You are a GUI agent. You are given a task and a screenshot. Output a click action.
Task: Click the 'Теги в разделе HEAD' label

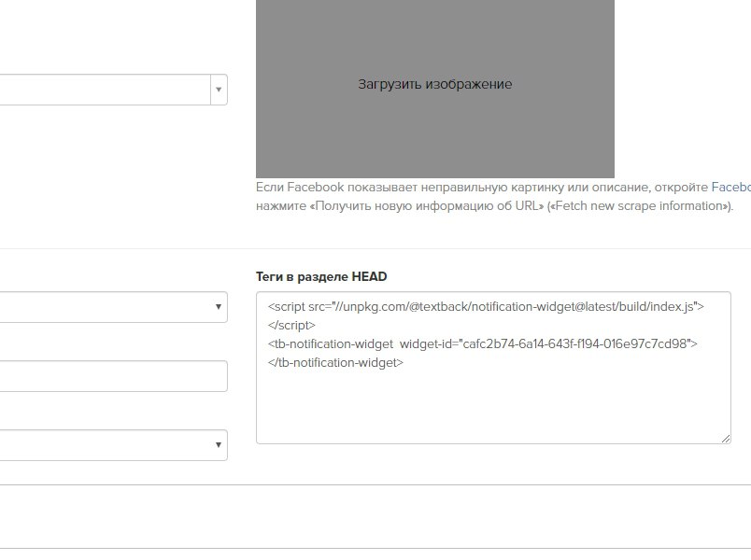coord(321,276)
